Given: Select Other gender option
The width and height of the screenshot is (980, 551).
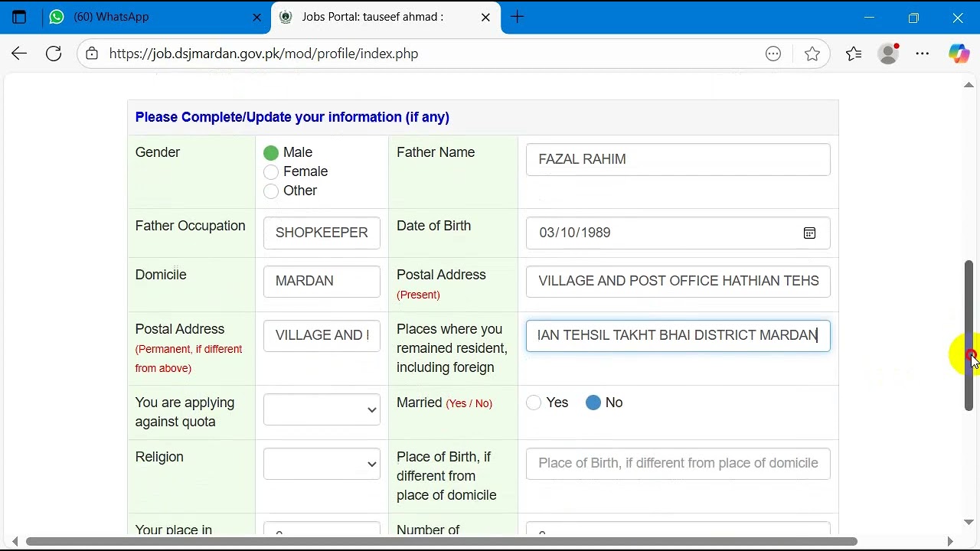Looking at the screenshot, I should 271,191.
